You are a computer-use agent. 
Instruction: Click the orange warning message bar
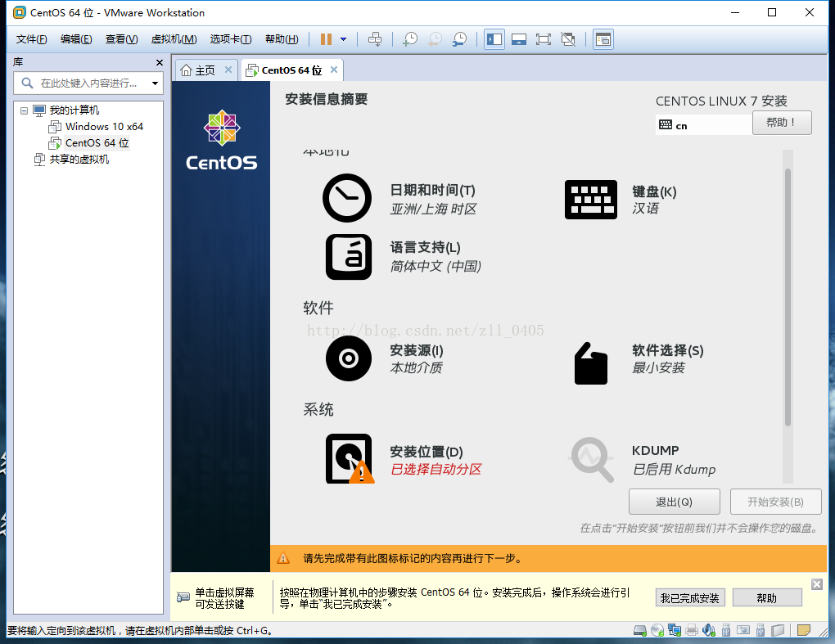[x=548, y=558]
